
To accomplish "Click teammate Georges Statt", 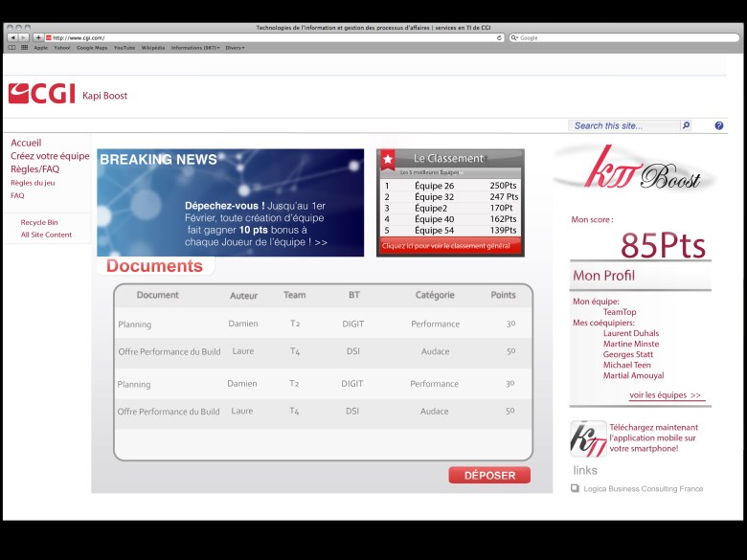I will 628,354.
